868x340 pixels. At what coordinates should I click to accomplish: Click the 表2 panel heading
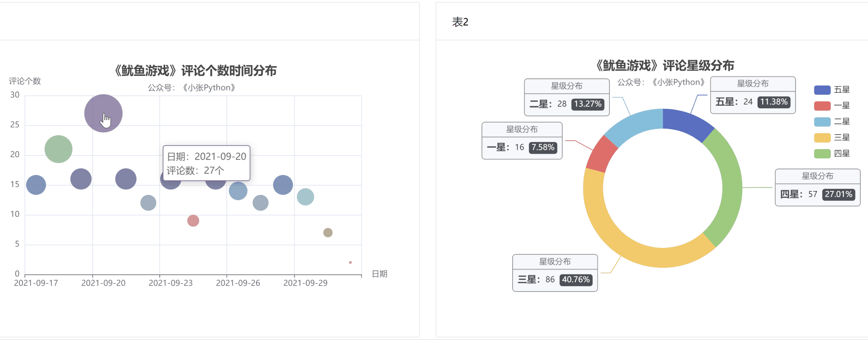coord(460,22)
